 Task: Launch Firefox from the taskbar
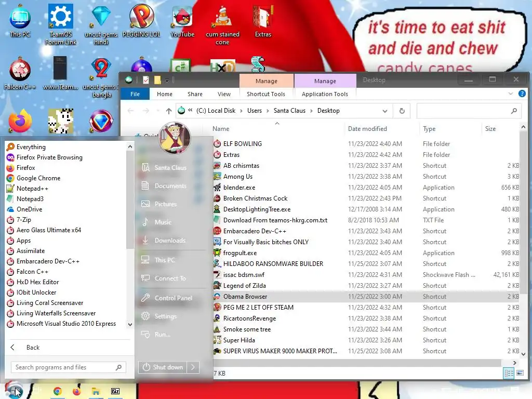coord(77,391)
